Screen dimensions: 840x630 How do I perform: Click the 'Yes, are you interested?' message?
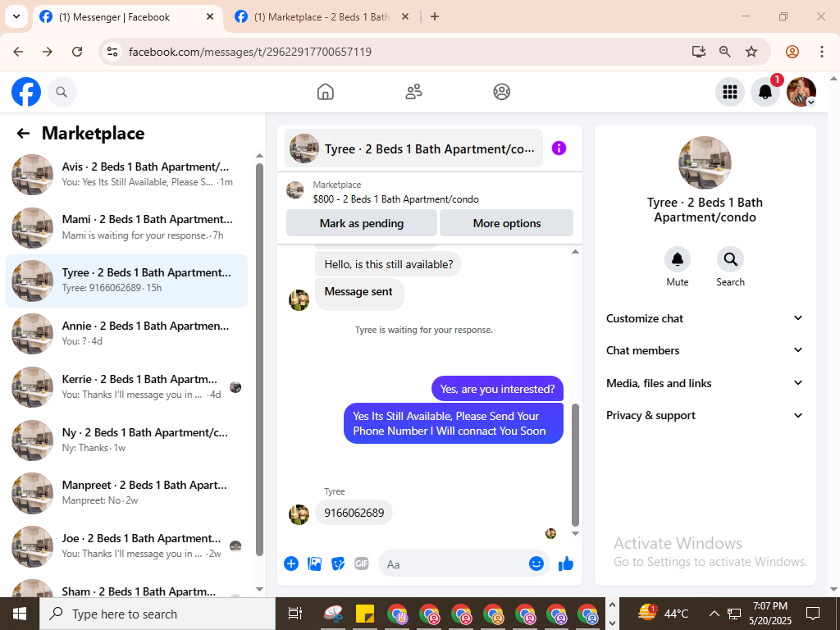click(x=497, y=390)
